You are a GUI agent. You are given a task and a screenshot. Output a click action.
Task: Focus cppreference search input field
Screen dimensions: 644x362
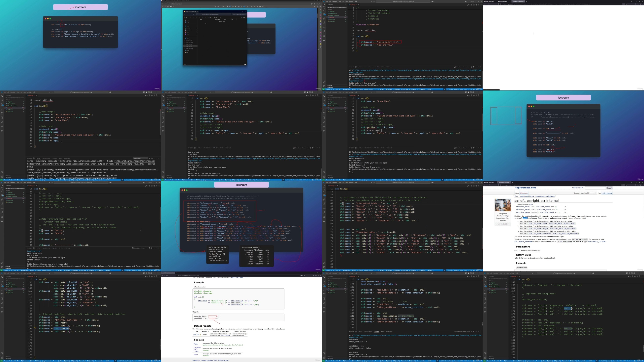[595, 188]
